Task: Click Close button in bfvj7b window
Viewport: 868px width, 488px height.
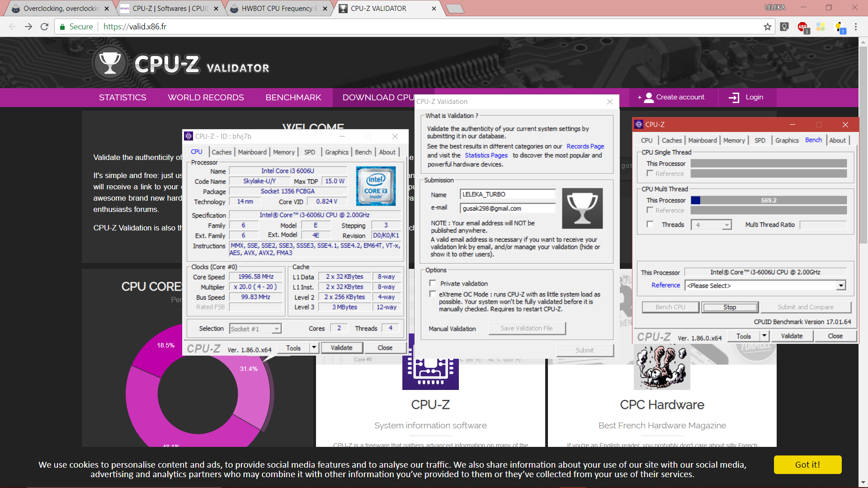Action: [x=385, y=348]
